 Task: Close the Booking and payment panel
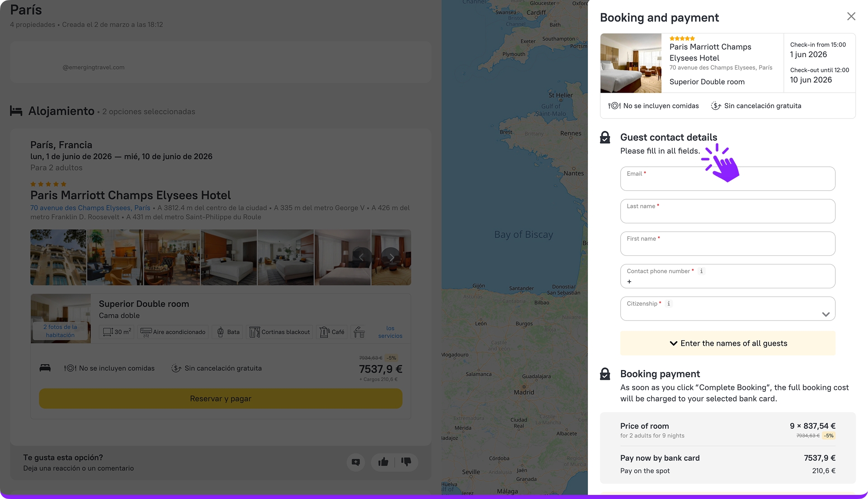coord(851,17)
